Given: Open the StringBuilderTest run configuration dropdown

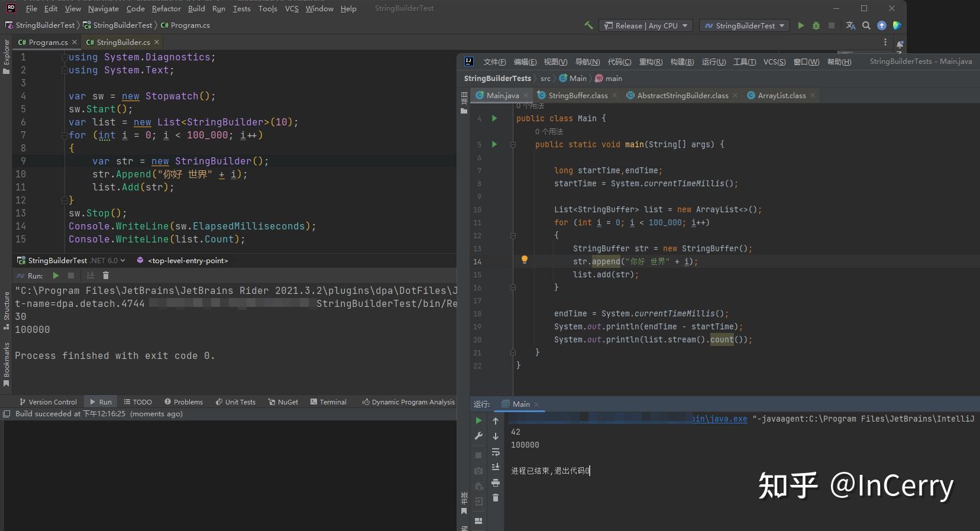Looking at the screenshot, I should (x=745, y=25).
